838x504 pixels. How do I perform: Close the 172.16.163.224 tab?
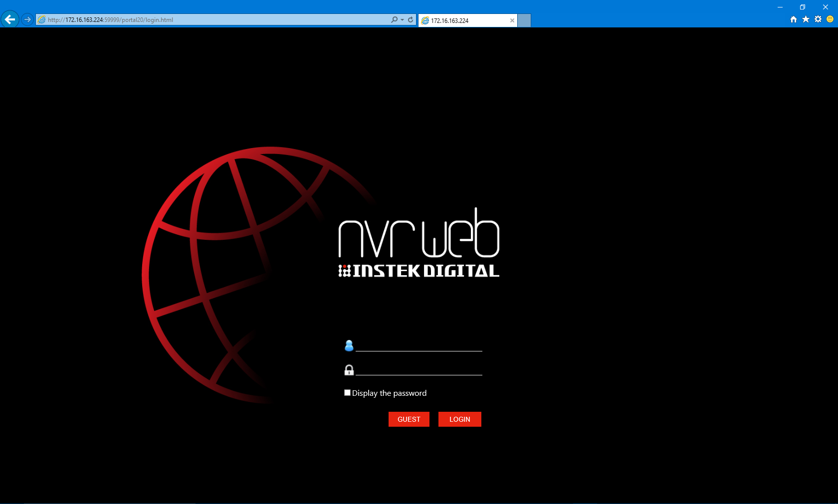coord(512,20)
